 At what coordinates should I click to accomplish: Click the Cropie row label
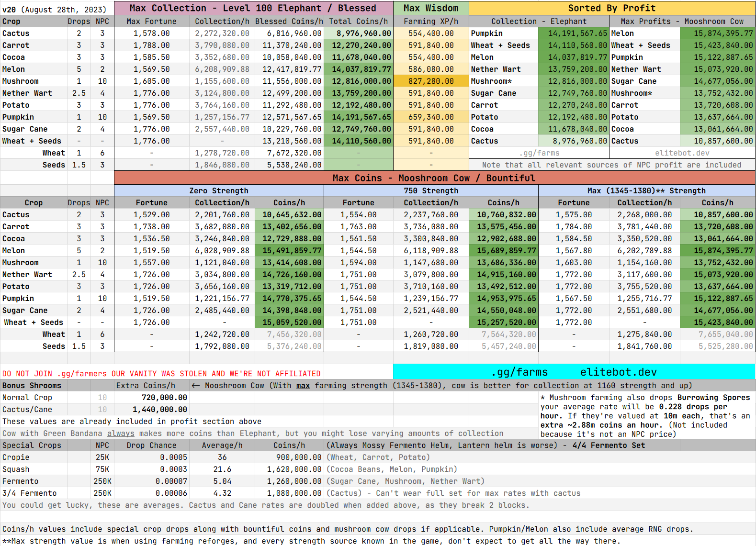(16, 457)
